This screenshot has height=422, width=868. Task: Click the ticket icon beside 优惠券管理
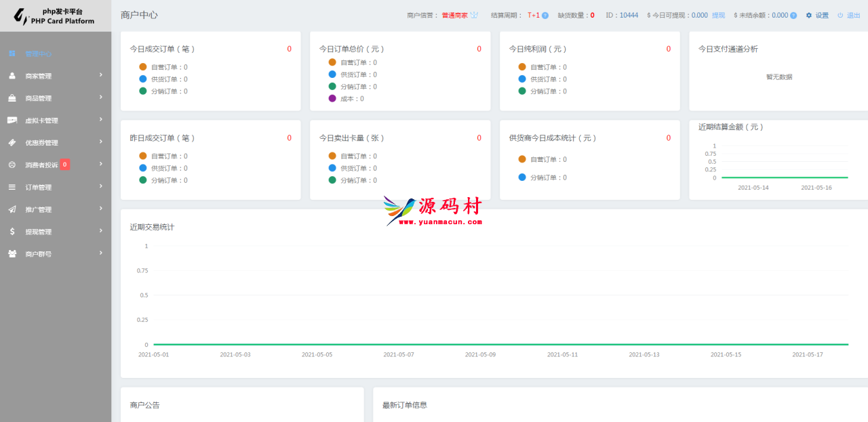12,143
